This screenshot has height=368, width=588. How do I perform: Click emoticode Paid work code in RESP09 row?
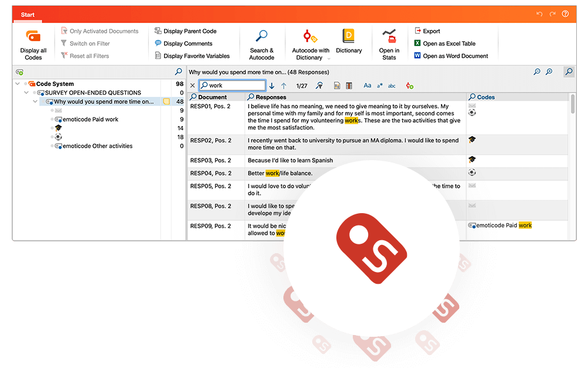[x=500, y=226]
